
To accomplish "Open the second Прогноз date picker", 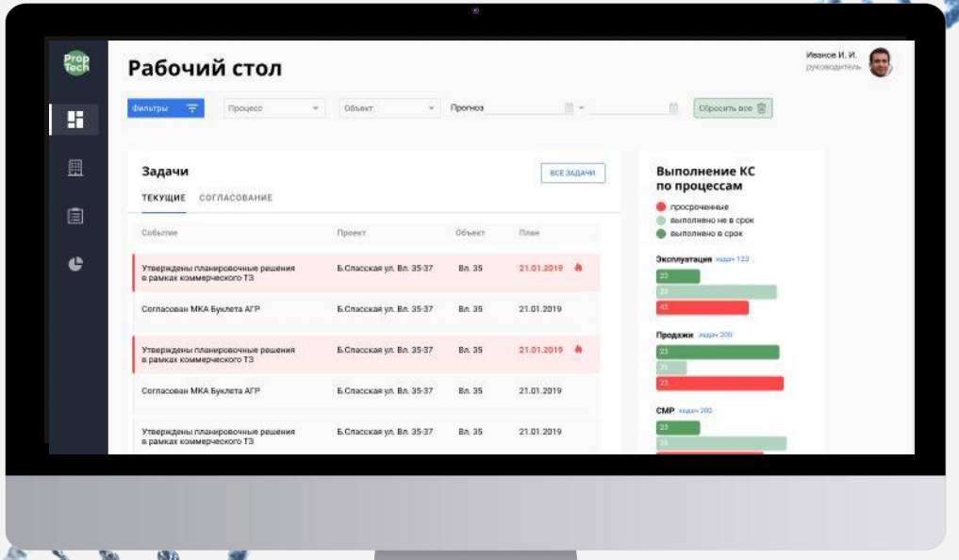I will point(673,108).
